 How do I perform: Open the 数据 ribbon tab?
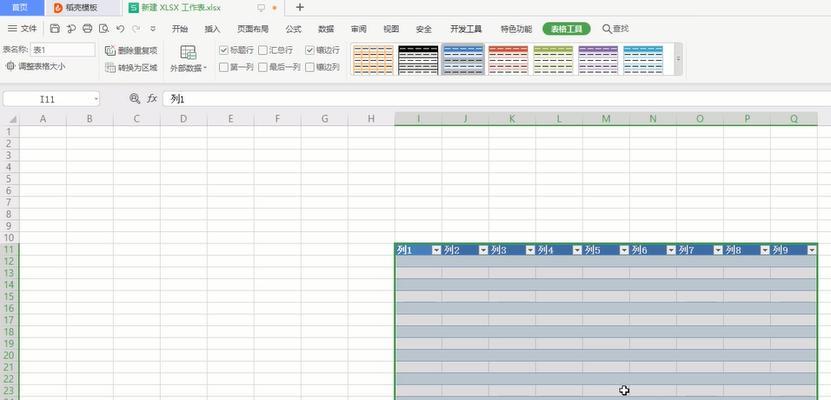(x=326, y=29)
